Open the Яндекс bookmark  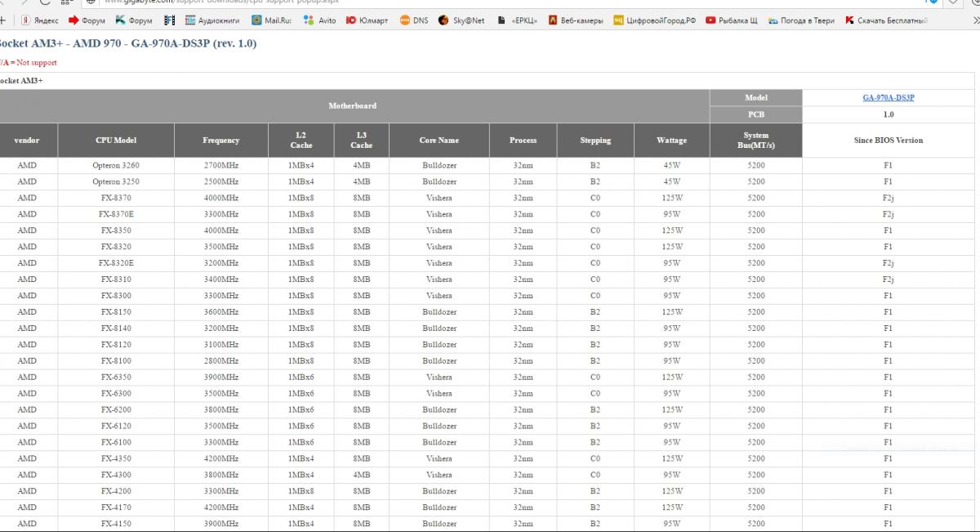[39, 20]
